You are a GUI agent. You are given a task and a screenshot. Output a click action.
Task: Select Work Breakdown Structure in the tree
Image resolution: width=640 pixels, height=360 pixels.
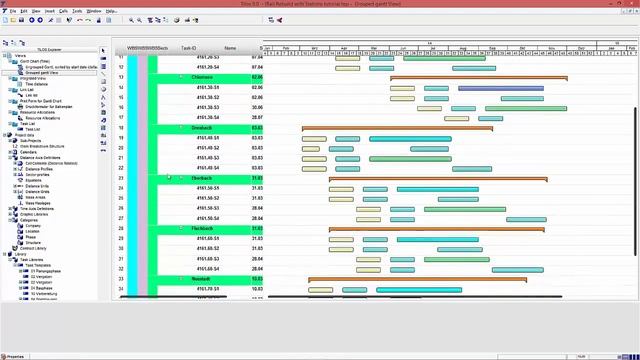tap(42, 146)
